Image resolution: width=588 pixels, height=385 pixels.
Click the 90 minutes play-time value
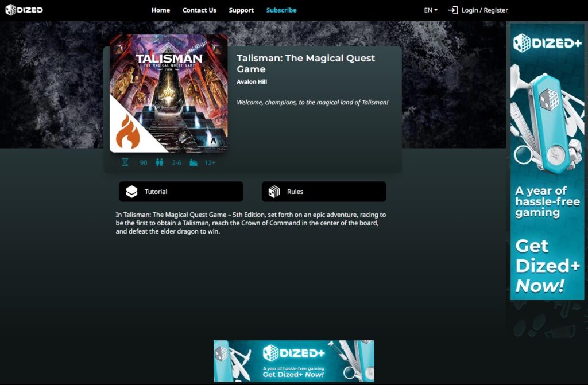pos(143,163)
